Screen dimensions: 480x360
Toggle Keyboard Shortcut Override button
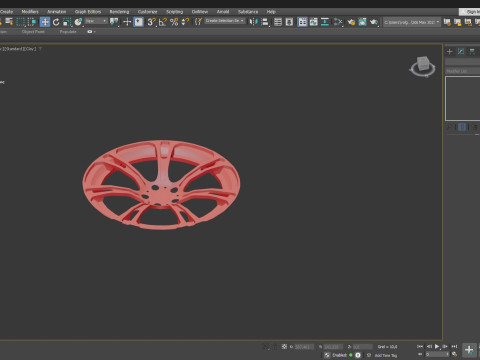pyautogui.click(x=138, y=22)
